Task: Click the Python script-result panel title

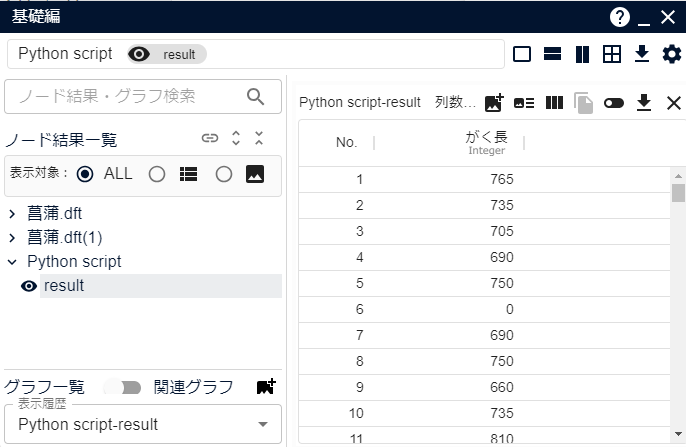Action: (x=360, y=102)
